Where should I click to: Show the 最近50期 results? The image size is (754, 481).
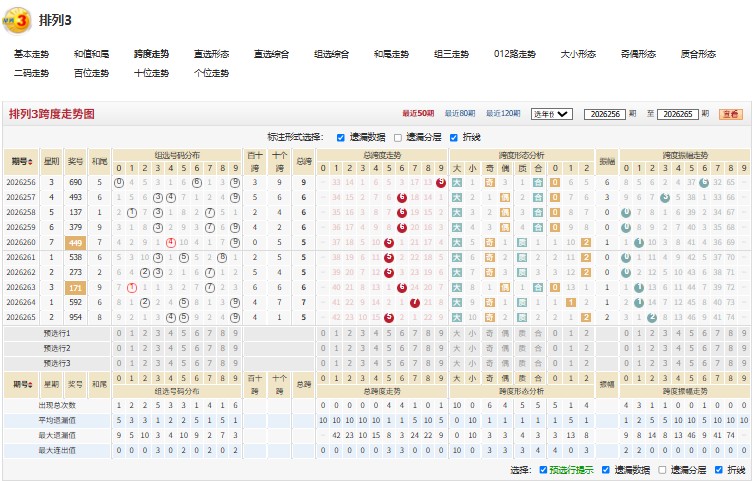(418, 114)
